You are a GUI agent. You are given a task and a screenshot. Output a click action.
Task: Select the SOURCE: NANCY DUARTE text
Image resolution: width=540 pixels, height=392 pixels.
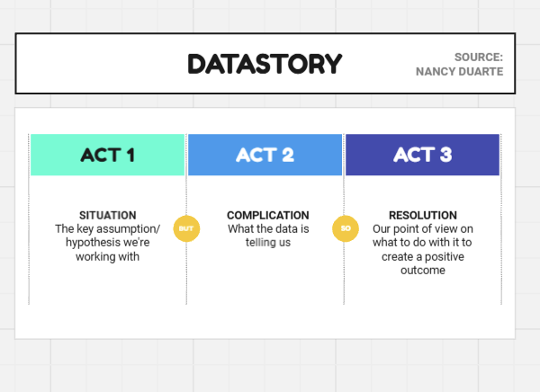tap(459, 64)
